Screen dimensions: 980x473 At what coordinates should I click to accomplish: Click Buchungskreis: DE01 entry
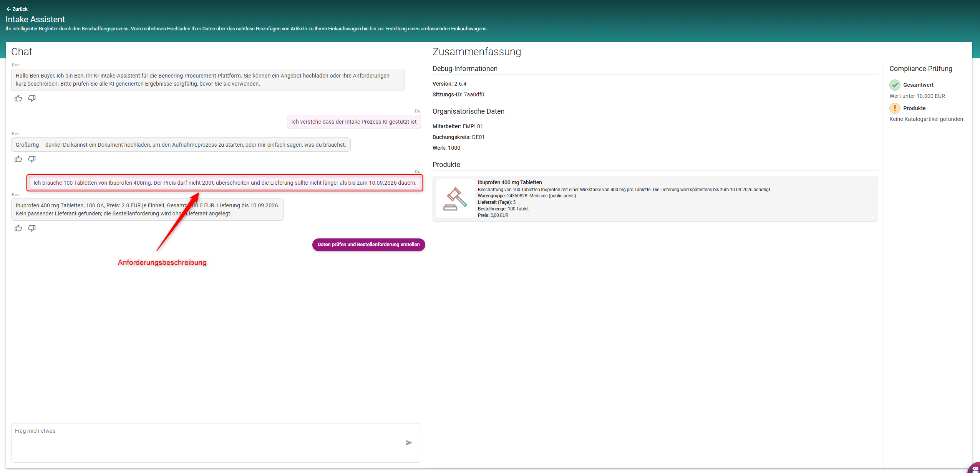[x=458, y=137]
